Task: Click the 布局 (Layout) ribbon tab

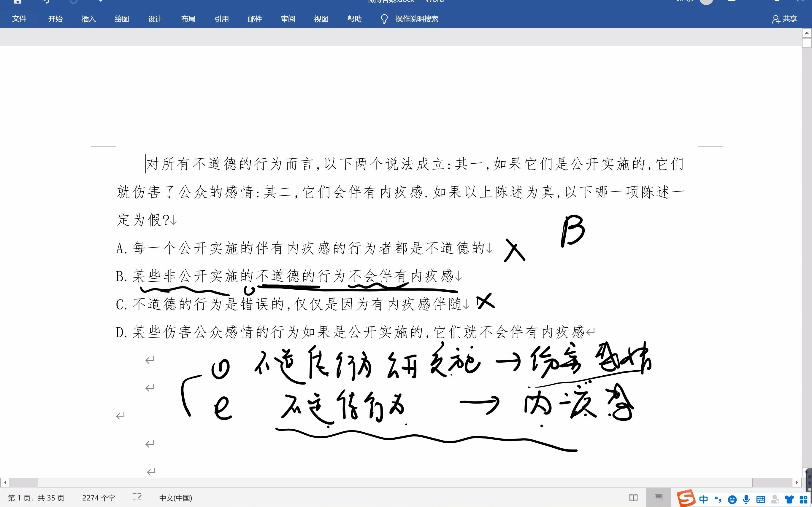Action: click(188, 19)
